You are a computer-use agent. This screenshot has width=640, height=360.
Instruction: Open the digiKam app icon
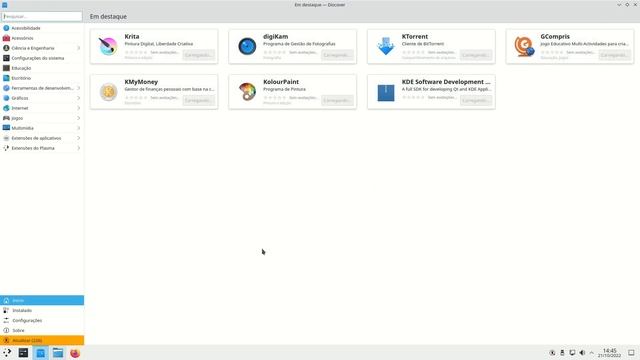tap(247, 46)
